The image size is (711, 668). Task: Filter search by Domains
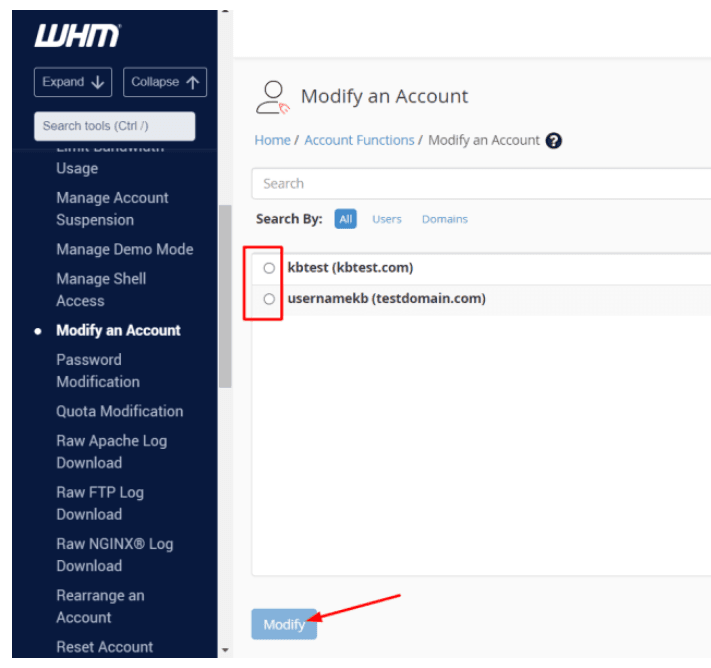(444, 219)
